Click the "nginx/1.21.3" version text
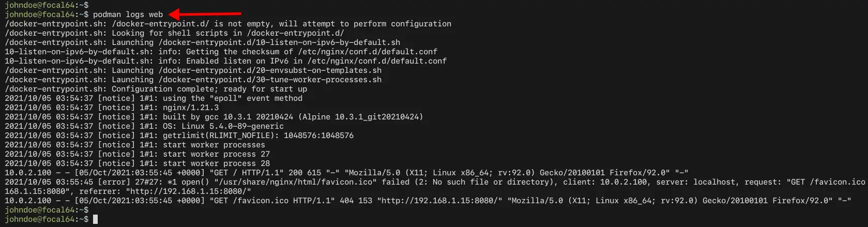 191,108
